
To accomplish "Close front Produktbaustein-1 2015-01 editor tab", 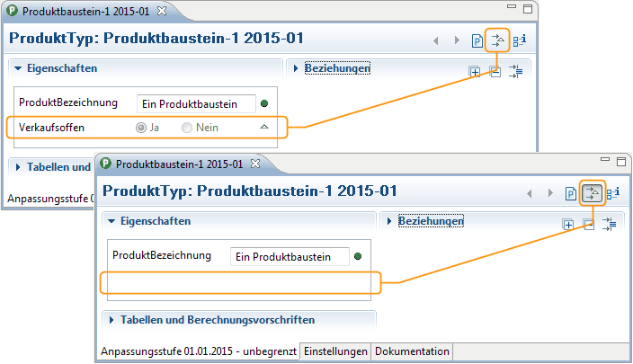I will point(255,164).
